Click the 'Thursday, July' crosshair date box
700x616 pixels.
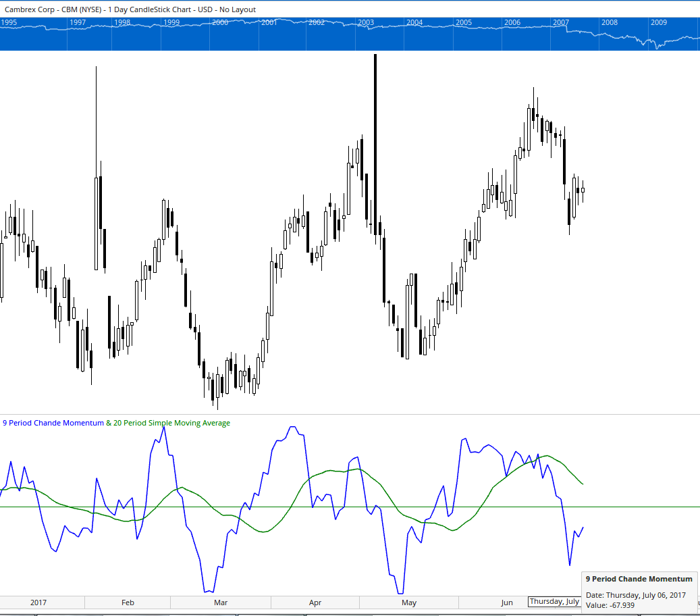coord(554,602)
